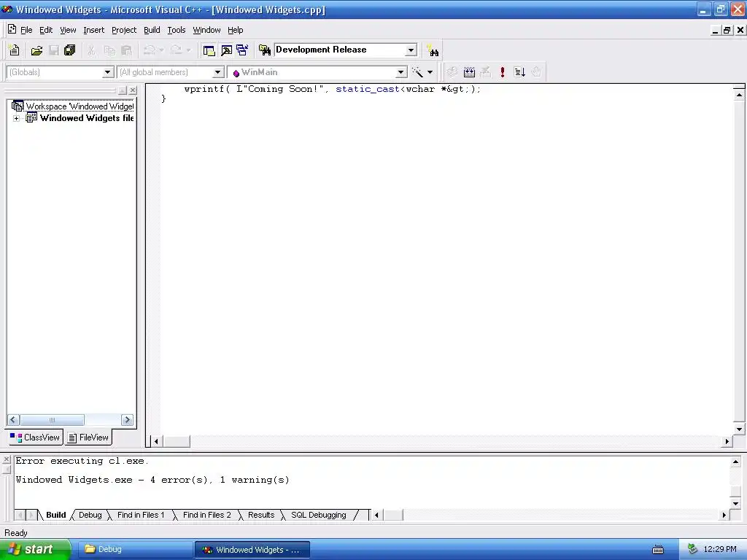Screen dimensions: 747x560
Task: Click the editor horizontal scroll right arrow
Action: (727, 441)
